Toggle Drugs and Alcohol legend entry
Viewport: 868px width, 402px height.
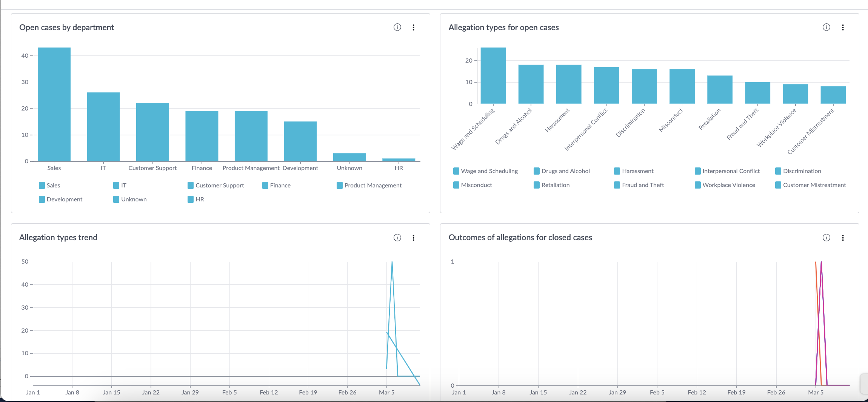562,171
